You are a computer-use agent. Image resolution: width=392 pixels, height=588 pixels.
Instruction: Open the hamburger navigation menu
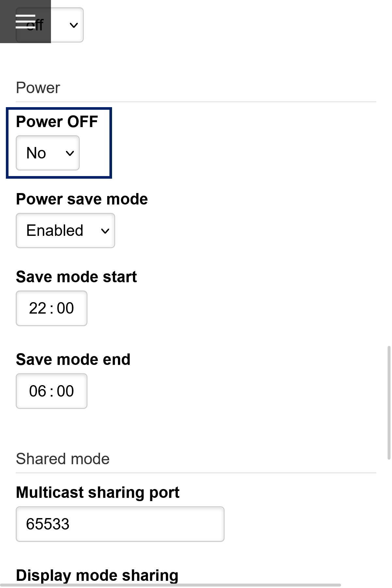[x=25, y=21]
